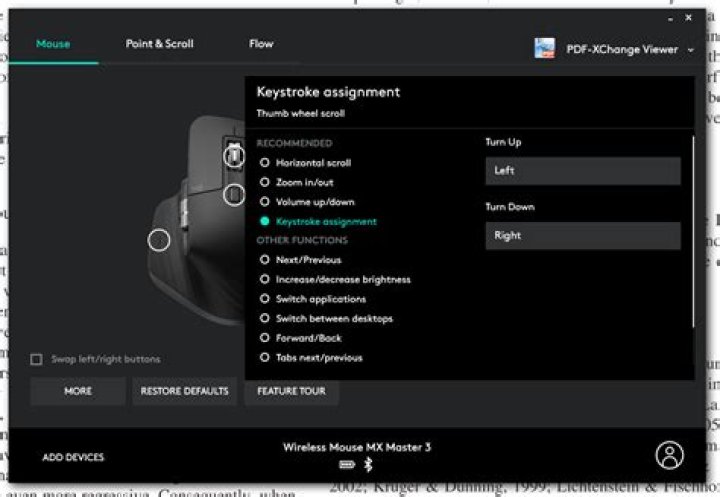The width and height of the screenshot is (720, 497).
Task: Click the Turn Up keystroke field showing Left
Action: coord(583,171)
